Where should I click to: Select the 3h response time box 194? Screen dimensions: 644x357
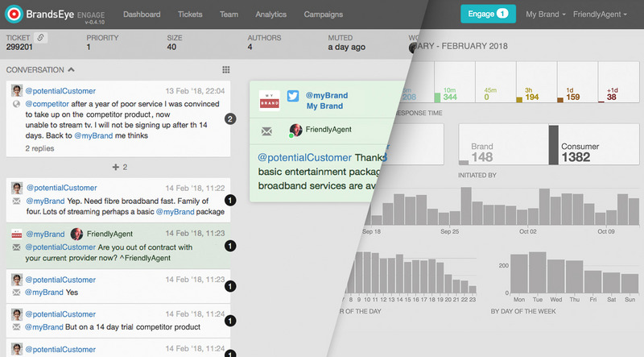[x=536, y=82]
